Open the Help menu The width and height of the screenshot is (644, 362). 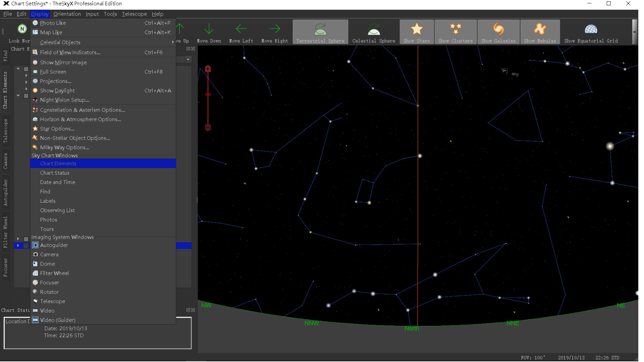coord(157,14)
